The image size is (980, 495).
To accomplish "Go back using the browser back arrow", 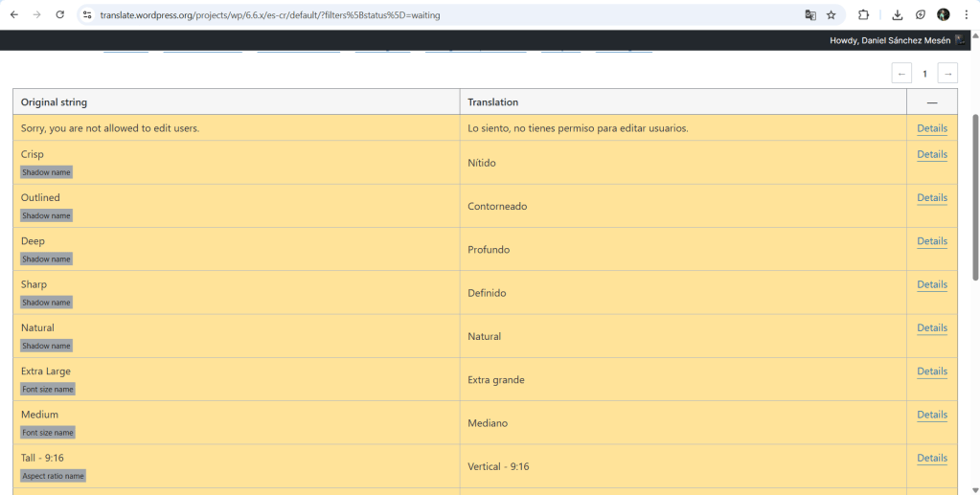I will coord(13,15).
